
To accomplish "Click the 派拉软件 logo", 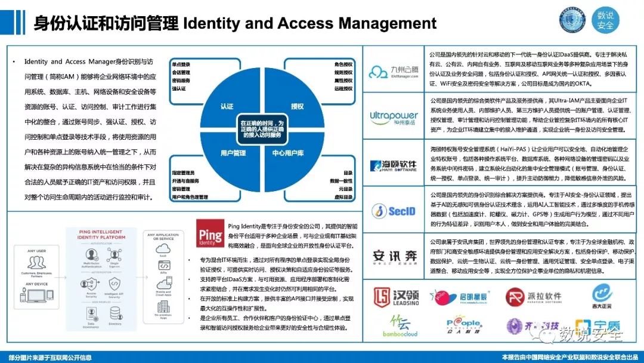I will click(533, 297).
